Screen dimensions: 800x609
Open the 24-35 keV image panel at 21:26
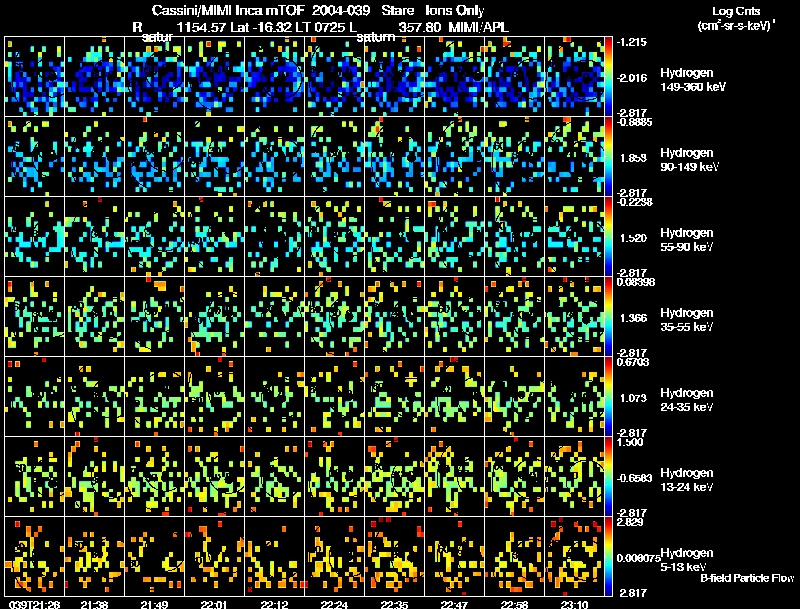pos(35,397)
